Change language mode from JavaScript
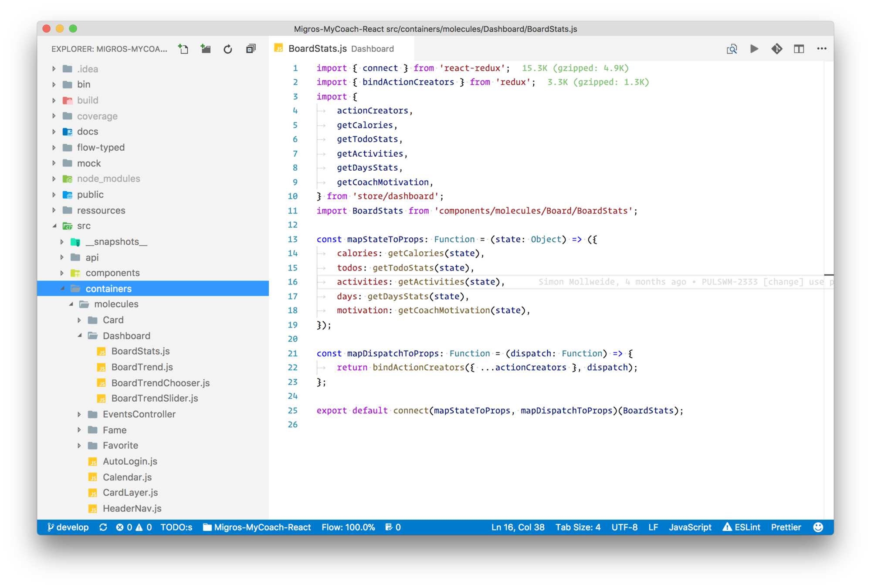 point(690,527)
